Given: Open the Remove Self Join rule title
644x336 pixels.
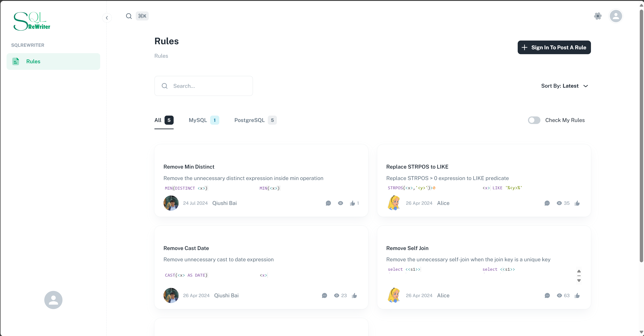Looking at the screenshot, I should click(407, 248).
